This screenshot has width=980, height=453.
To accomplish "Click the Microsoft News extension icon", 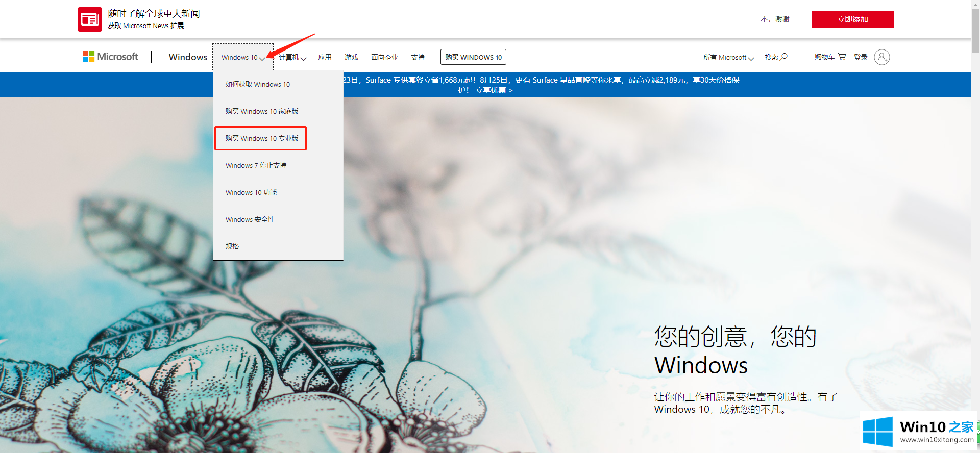I will (x=90, y=19).
